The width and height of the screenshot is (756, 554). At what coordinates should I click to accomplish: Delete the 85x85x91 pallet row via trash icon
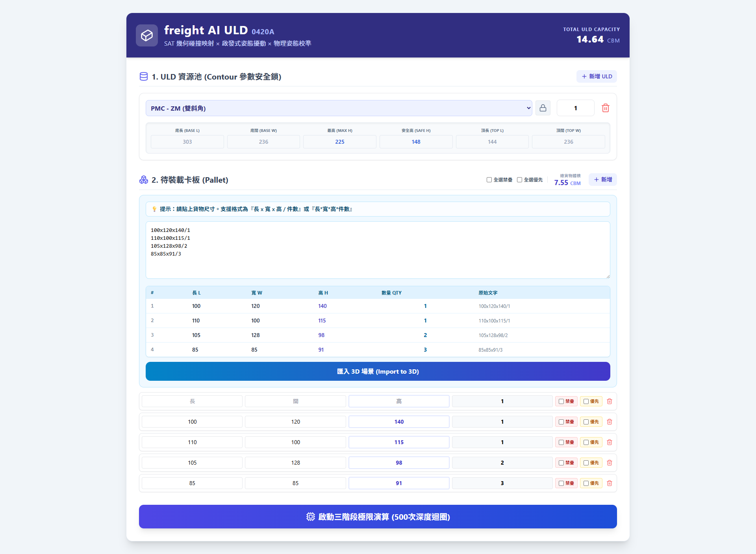[610, 483]
